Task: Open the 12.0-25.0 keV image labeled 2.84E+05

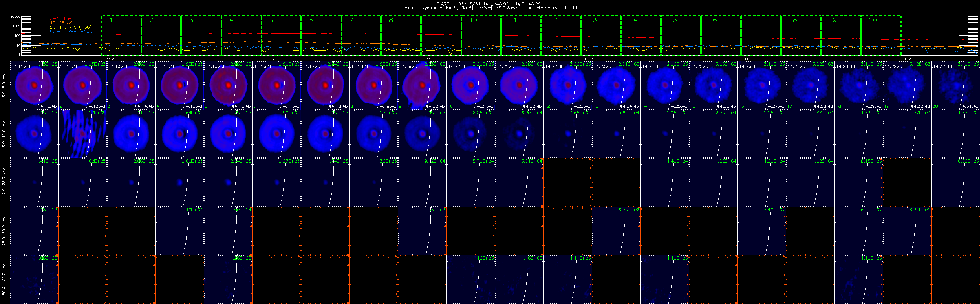Action: [x=228, y=182]
